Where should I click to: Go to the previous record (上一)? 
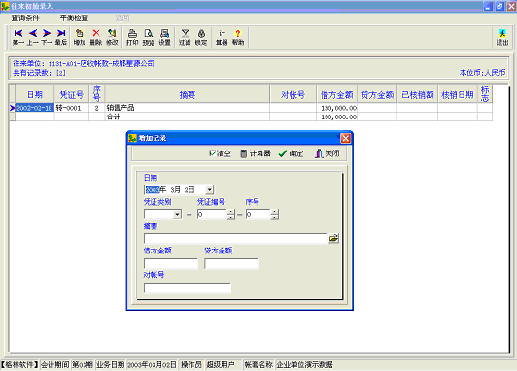coord(33,37)
